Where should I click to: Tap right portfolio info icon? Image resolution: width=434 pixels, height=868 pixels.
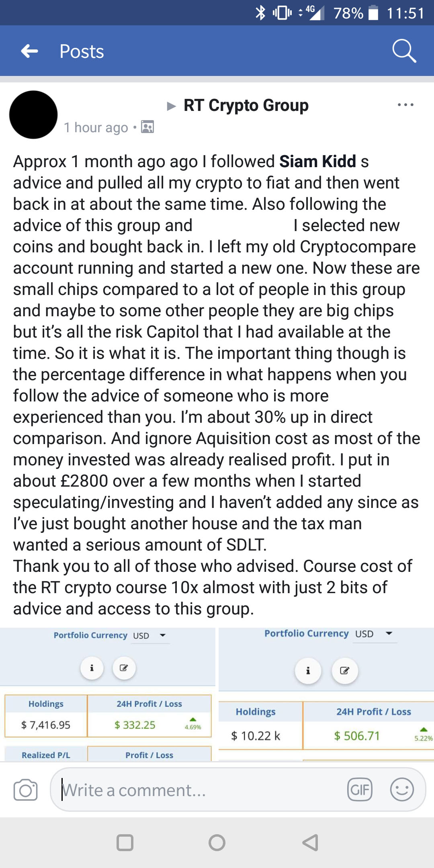(308, 671)
